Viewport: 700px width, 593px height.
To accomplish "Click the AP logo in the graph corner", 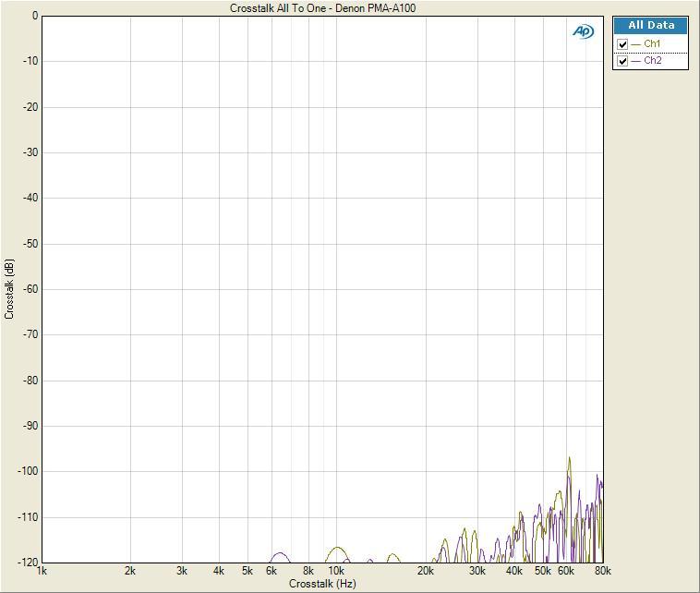I will click(583, 31).
